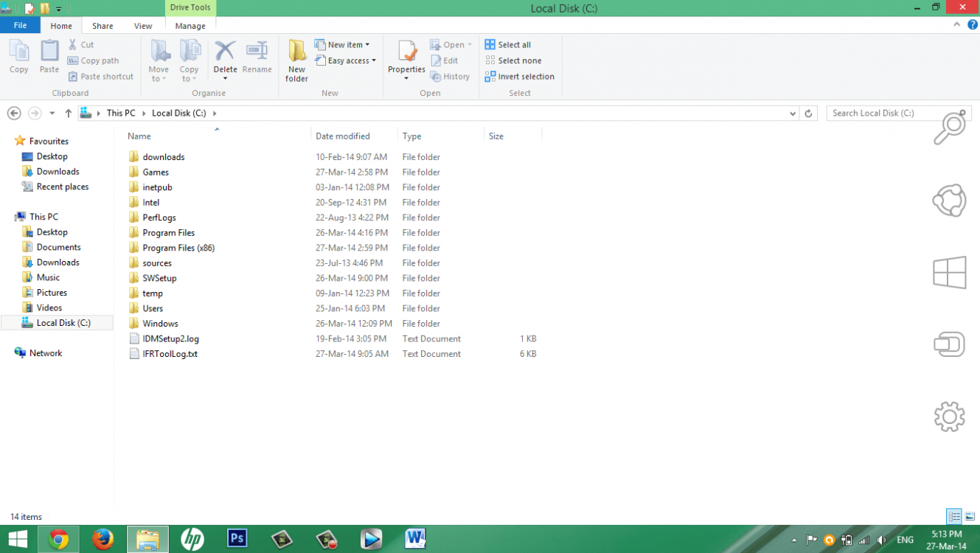Click the Windows Start button on taskbar

coord(18,540)
